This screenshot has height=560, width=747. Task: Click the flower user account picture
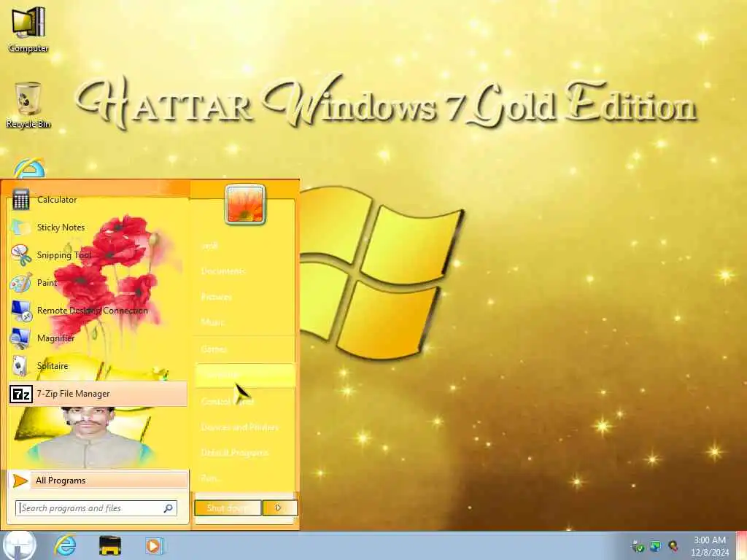tap(245, 204)
